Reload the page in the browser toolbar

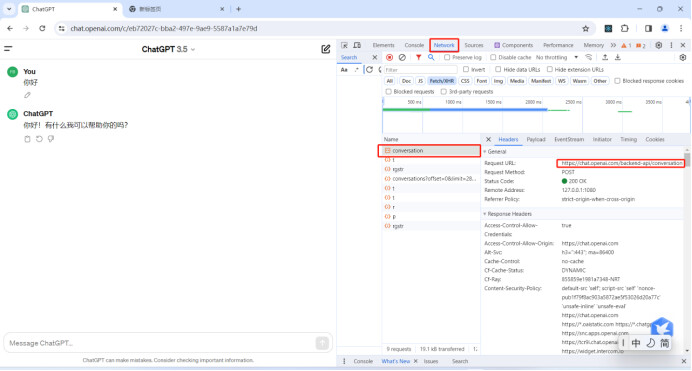[x=42, y=28]
